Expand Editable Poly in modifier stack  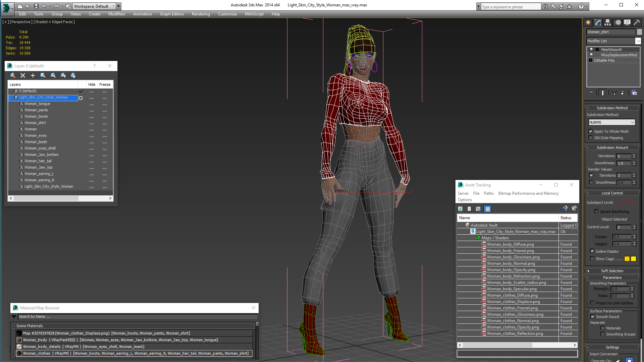[x=591, y=60]
